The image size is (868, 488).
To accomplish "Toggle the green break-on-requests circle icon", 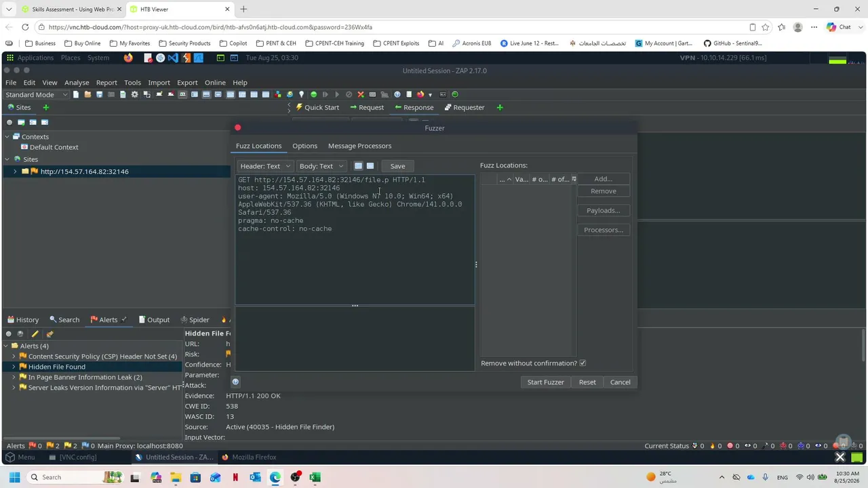I will click(313, 95).
